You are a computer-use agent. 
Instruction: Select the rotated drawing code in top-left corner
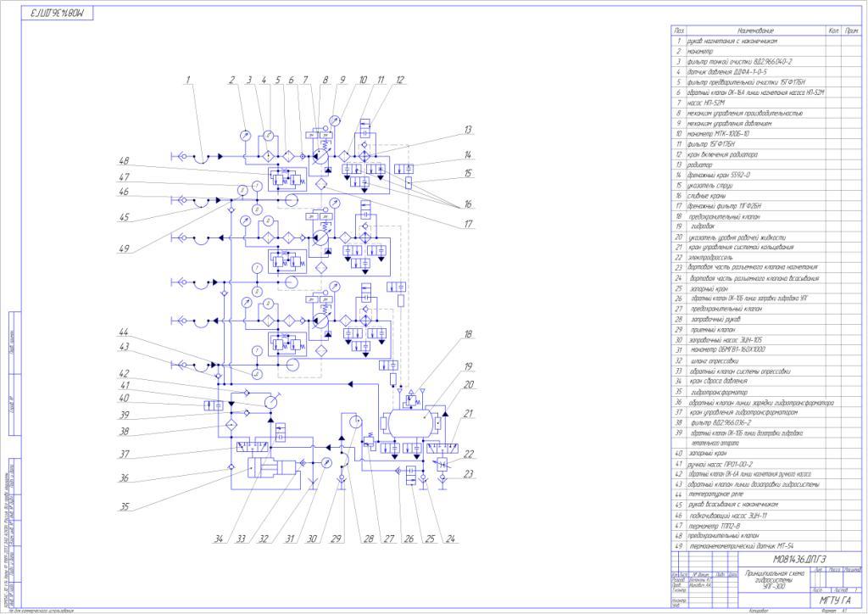[x=58, y=14]
